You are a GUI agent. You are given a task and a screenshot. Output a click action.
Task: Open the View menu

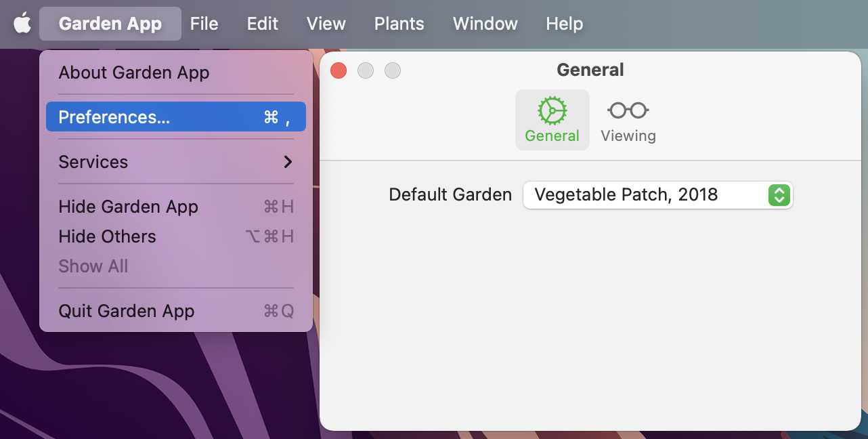tap(326, 24)
